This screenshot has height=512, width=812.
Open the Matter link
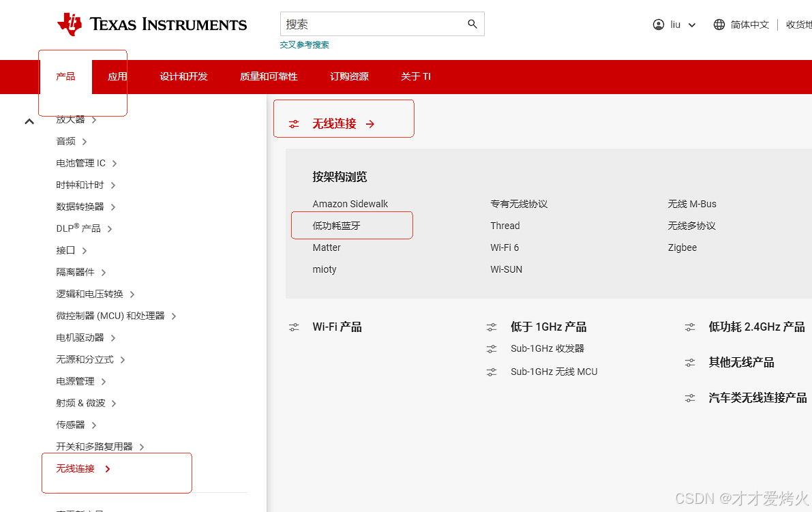click(327, 247)
